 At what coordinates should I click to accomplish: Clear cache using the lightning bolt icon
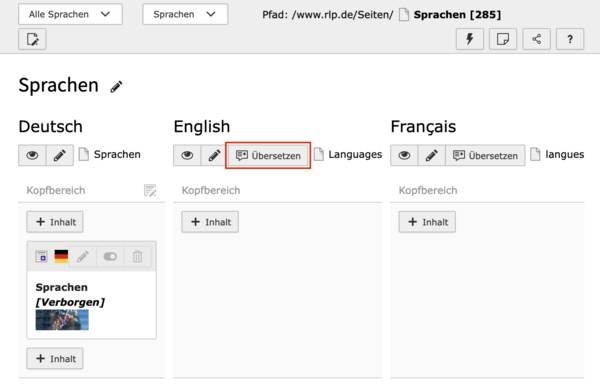click(470, 39)
